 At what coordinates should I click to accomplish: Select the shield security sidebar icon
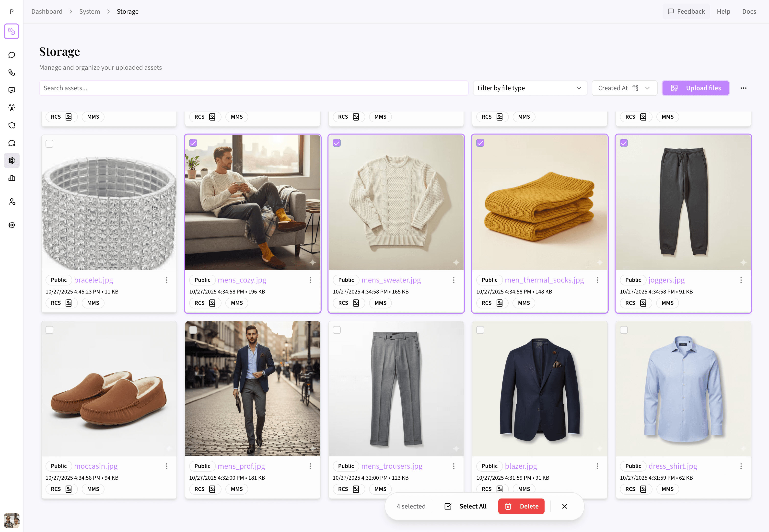pos(12,125)
